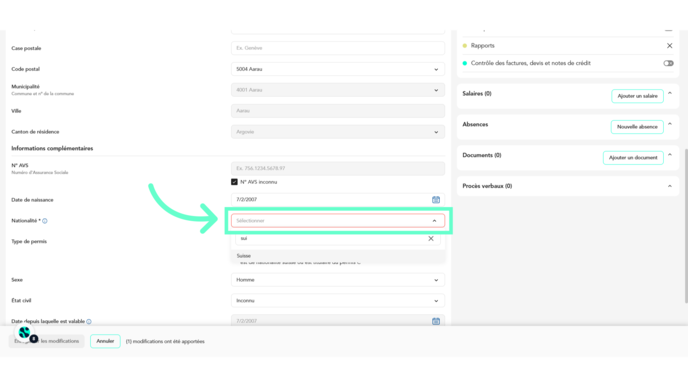Collapse the Documents section chevron

[x=670, y=155]
